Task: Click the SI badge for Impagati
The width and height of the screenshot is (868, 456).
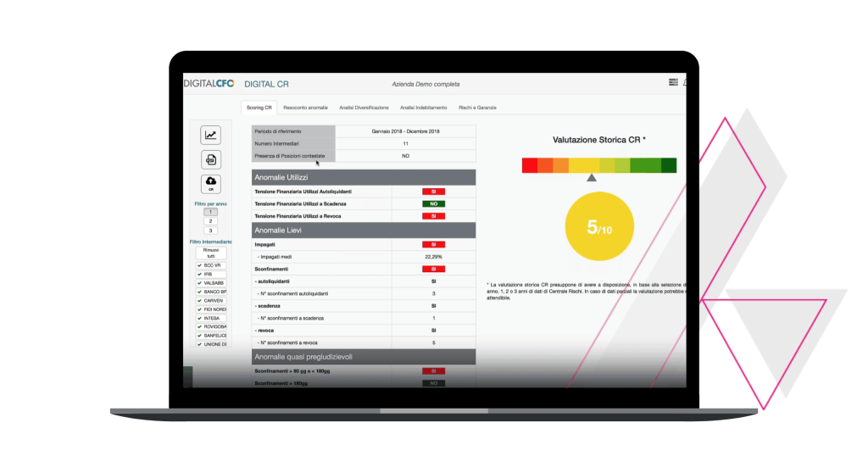Action: [433, 245]
